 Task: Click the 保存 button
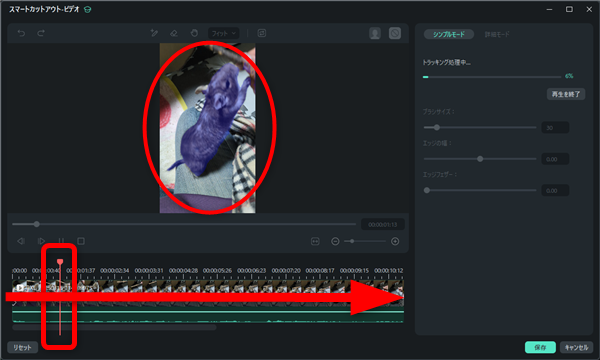540,347
